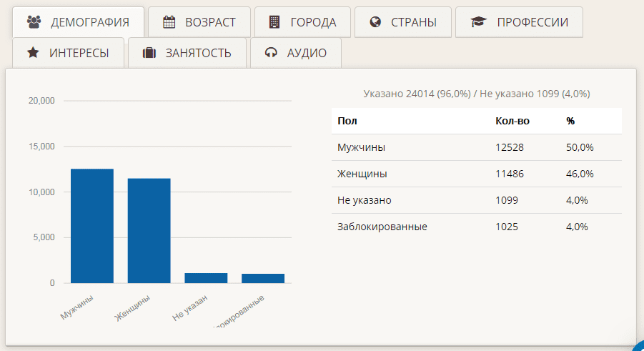Click the building icon on the Города tab
644x351 pixels.
point(274,22)
